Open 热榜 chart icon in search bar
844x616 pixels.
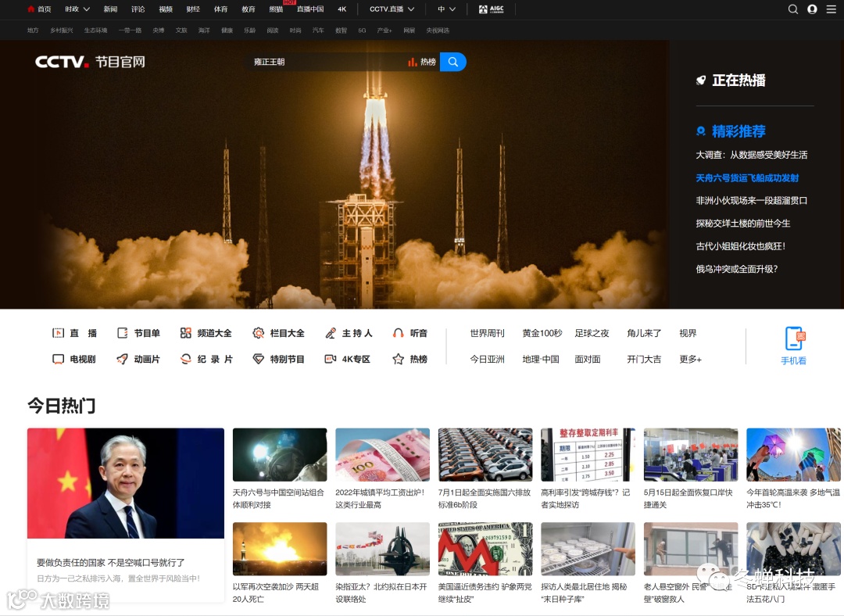coord(413,62)
